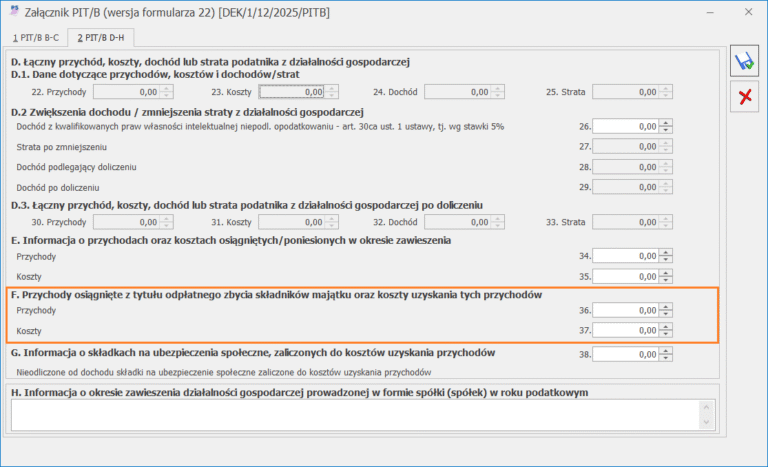Screen dimensions: 768x467
Task: Click field 37 Koszty amount box
Action: tap(625, 330)
